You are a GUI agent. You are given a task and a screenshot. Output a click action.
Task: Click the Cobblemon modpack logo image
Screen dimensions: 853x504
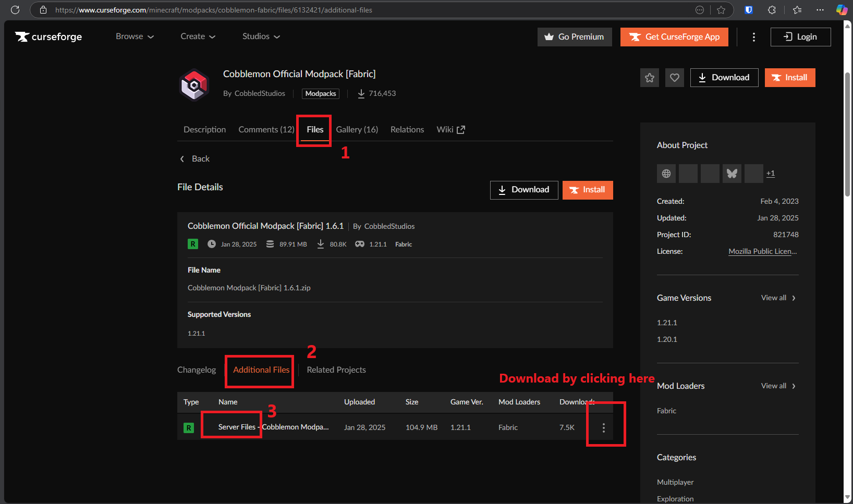click(194, 84)
